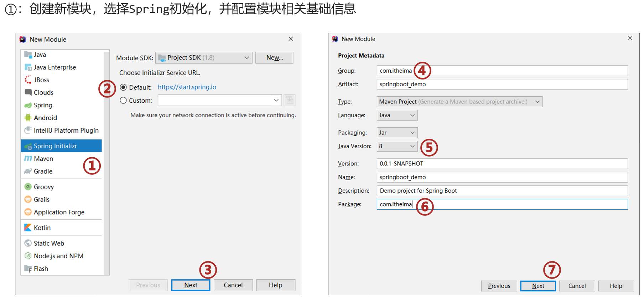Screen dimensions: 644x301
Task: Click the Static Web globe icon
Action: (x=28, y=243)
